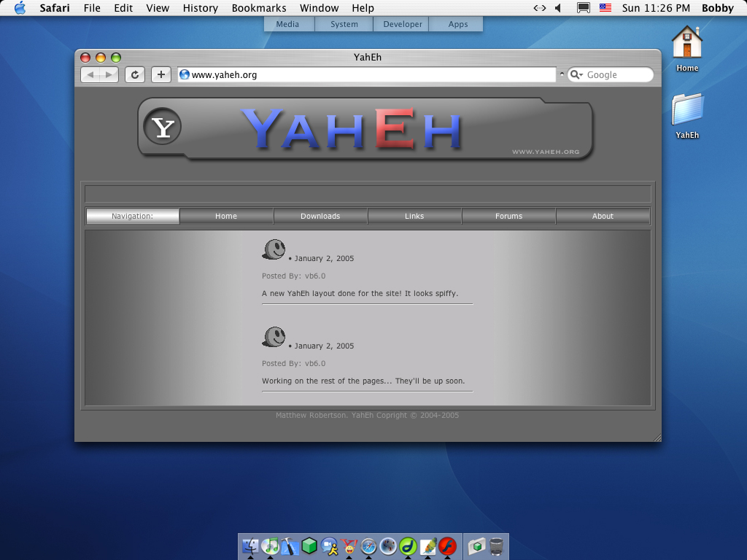
Task: Open the Downloads navigation link
Action: [x=320, y=216]
